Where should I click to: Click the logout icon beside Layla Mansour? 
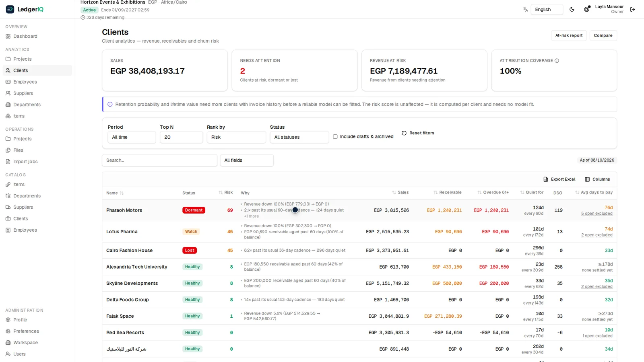point(633,10)
